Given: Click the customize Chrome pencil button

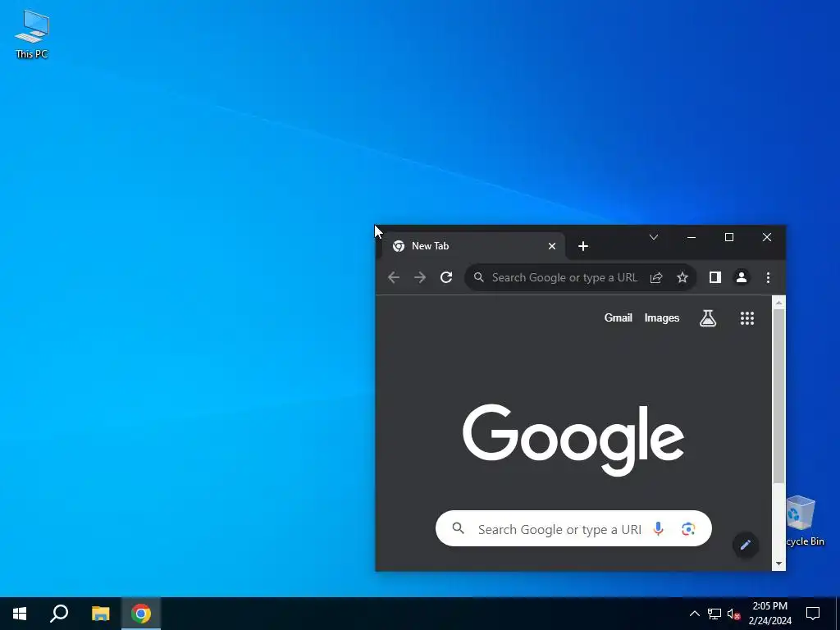Looking at the screenshot, I should (x=745, y=546).
